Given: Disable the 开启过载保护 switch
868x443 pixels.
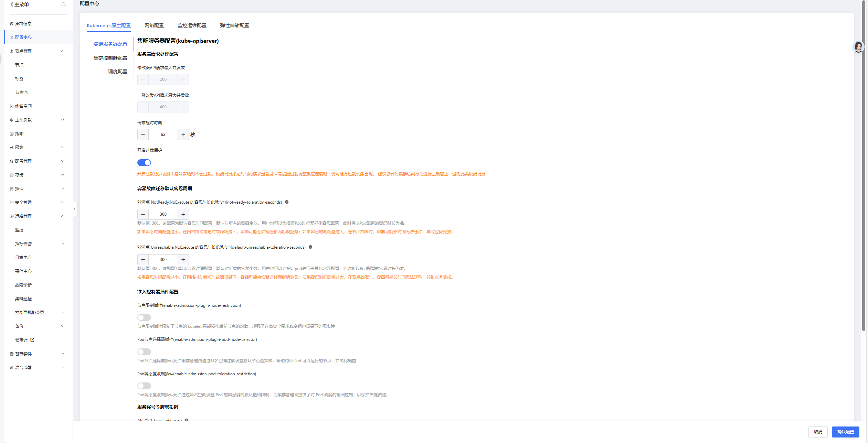Looking at the screenshot, I should (144, 163).
